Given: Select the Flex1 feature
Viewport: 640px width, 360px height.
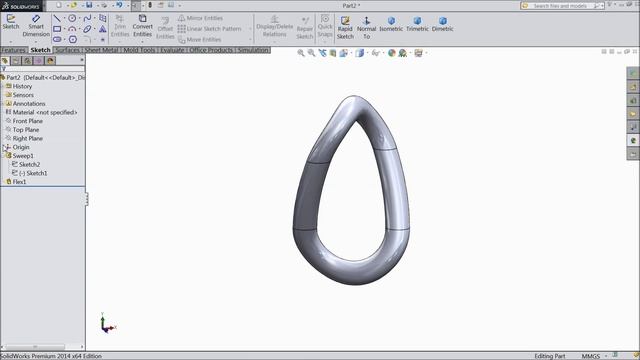Looking at the screenshot, I should [x=19, y=182].
